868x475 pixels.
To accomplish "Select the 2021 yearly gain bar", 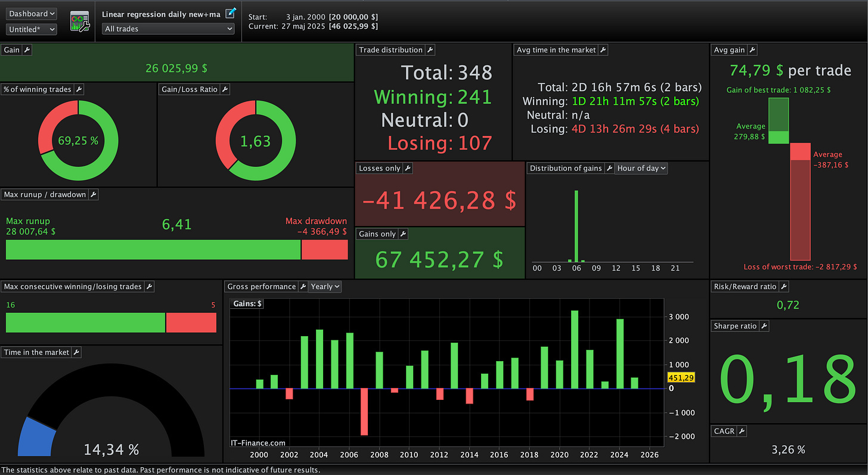I will tap(575, 350).
